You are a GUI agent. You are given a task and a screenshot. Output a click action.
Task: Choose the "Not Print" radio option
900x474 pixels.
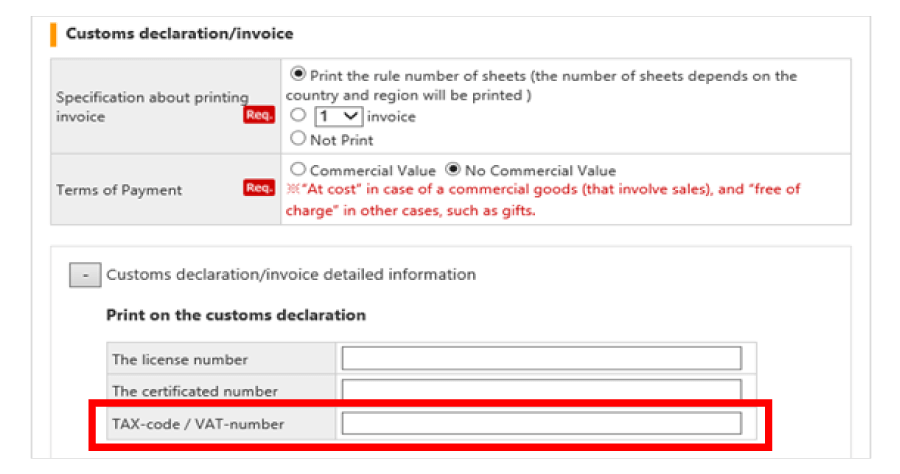pos(297,139)
